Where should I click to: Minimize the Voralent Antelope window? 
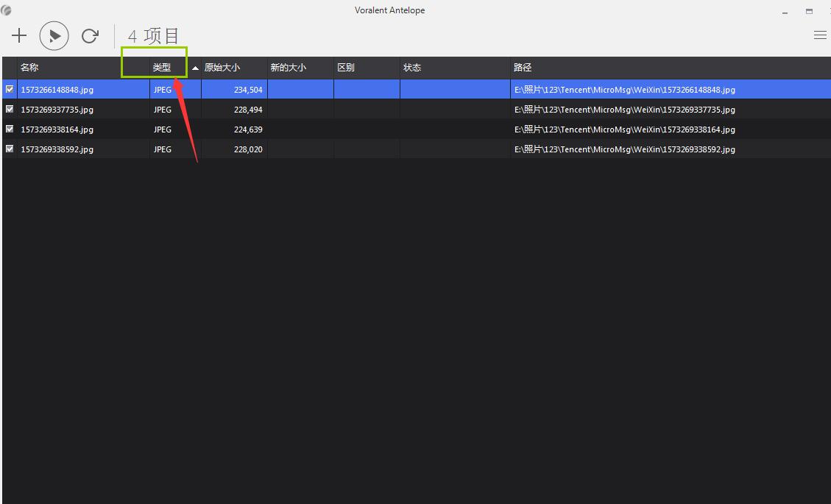(785, 12)
